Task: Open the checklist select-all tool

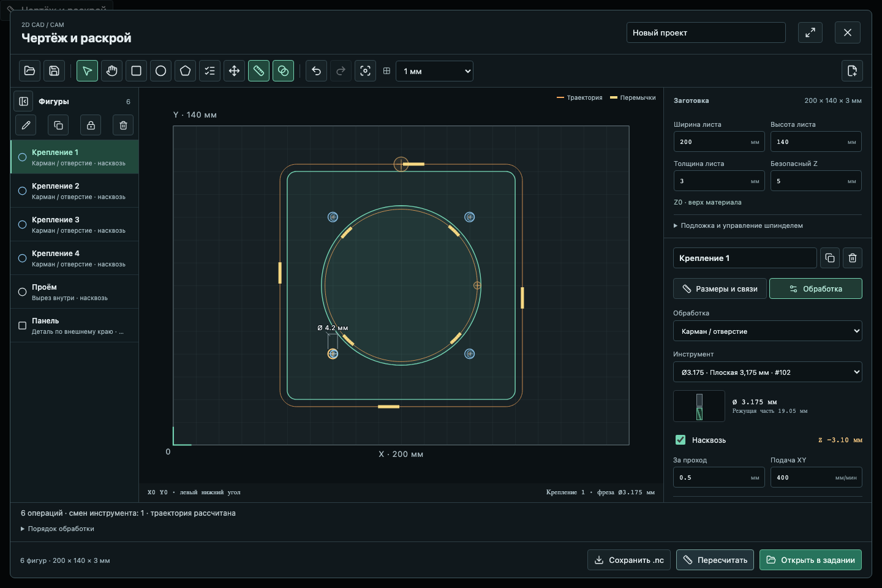Action: point(209,71)
